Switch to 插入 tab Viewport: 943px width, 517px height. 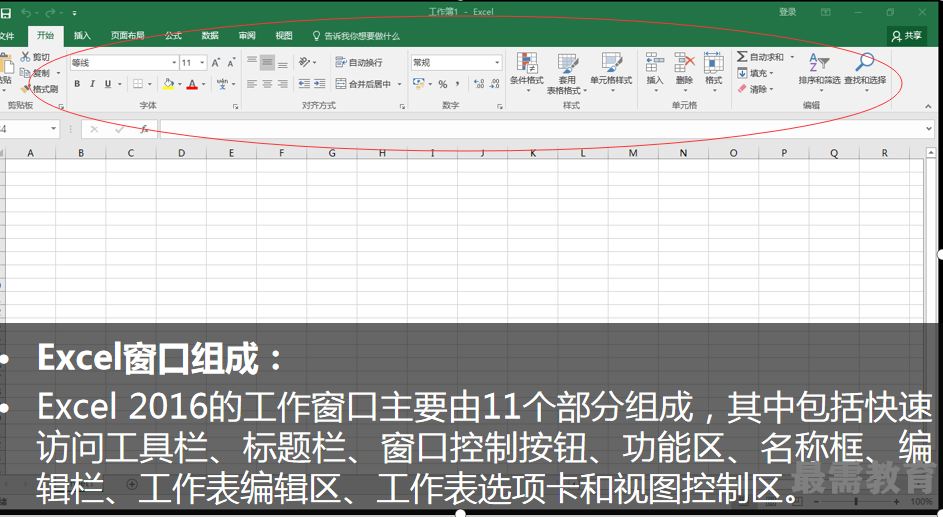point(82,35)
